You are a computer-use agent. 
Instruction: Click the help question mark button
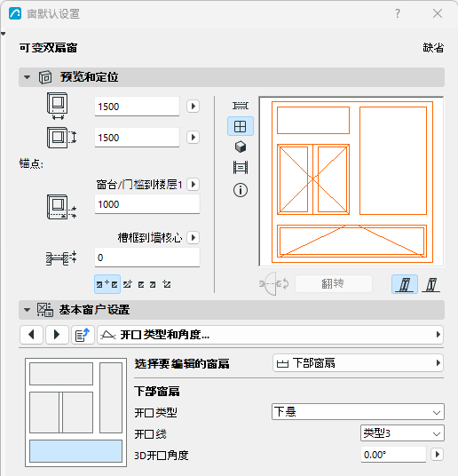pyautogui.click(x=398, y=13)
